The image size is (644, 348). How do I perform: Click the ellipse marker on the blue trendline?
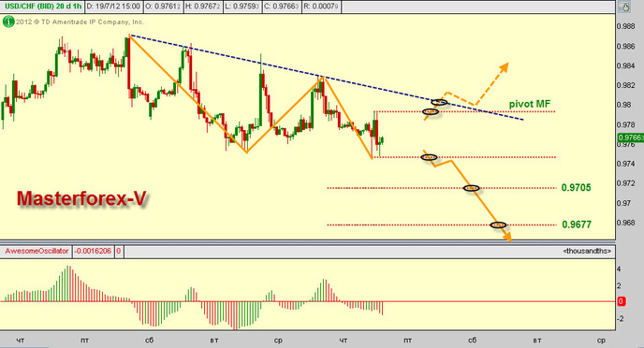[x=439, y=102]
